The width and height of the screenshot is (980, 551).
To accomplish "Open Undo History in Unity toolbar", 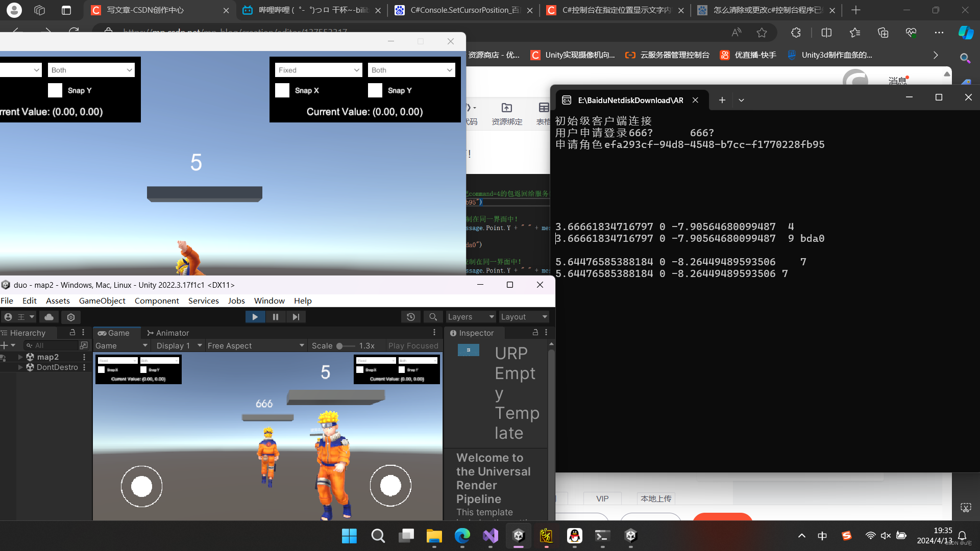I will 411,317.
